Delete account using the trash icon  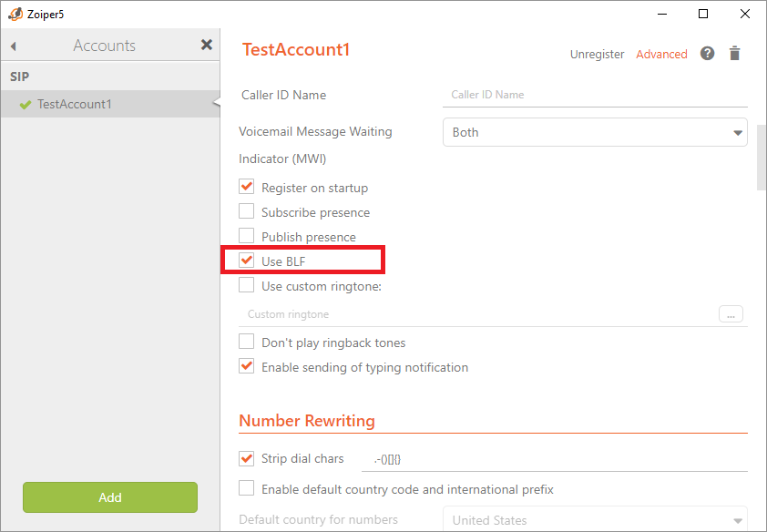(735, 54)
